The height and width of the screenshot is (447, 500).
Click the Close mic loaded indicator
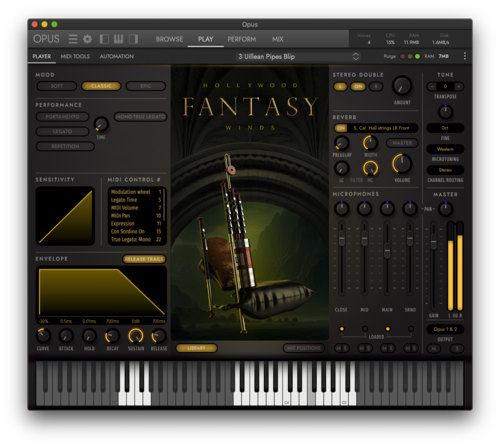(342, 329)
